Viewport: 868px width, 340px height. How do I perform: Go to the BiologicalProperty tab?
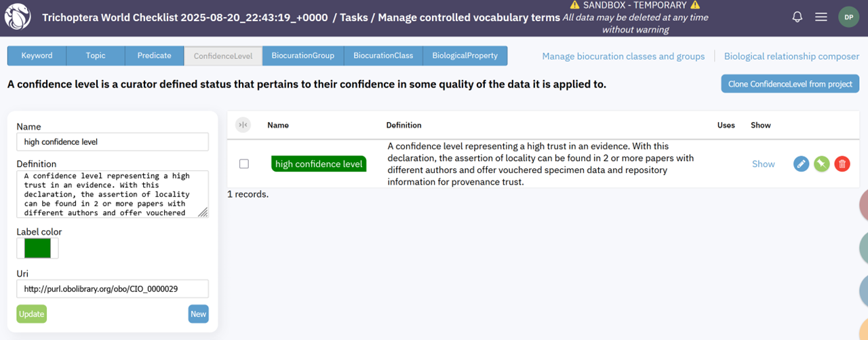[x=465, y=56]
